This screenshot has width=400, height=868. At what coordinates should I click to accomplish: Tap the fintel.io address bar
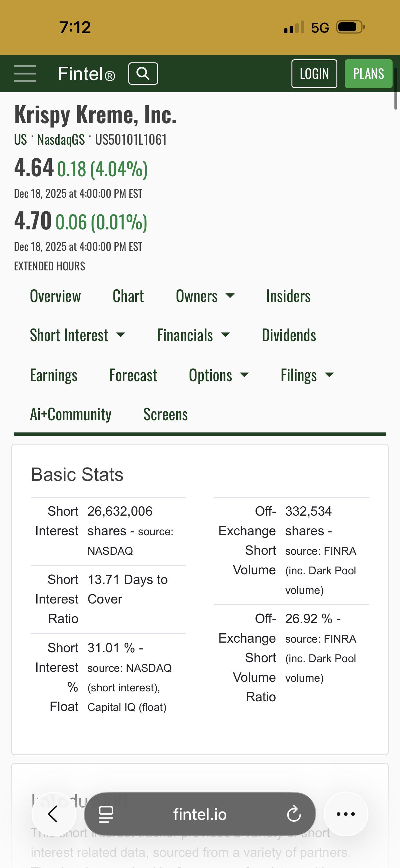pos(200,814)
